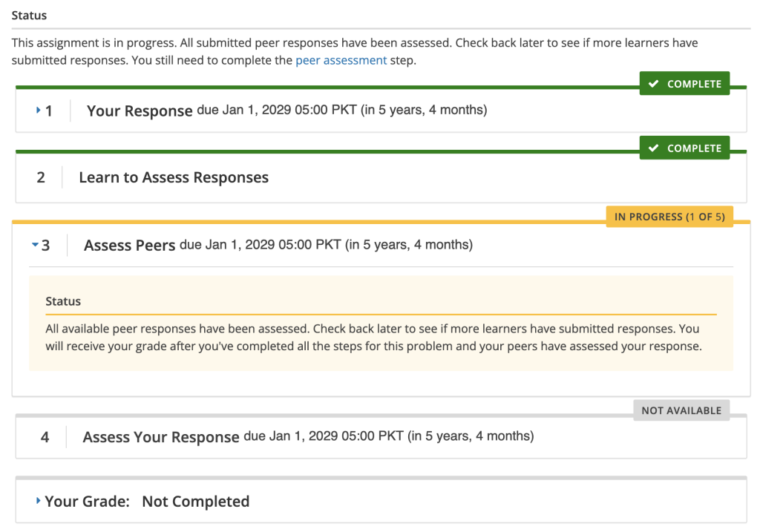Open the peer assessment link
760x532 pixels.
pyautogui.click(x=341, y=60)
